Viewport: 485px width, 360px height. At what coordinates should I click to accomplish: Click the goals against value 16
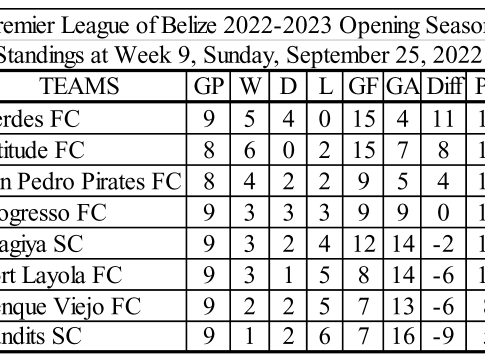402,336
